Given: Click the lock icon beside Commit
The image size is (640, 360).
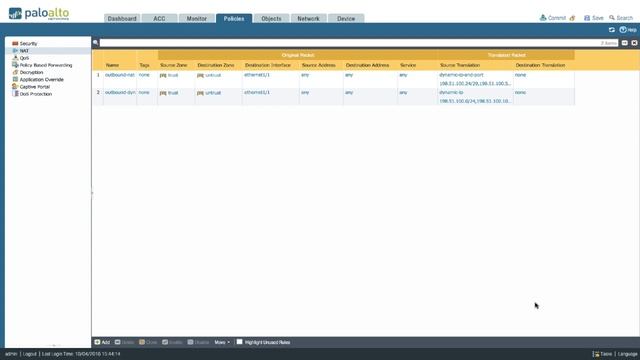Looking at the screenshot, I should pos(572,18).
